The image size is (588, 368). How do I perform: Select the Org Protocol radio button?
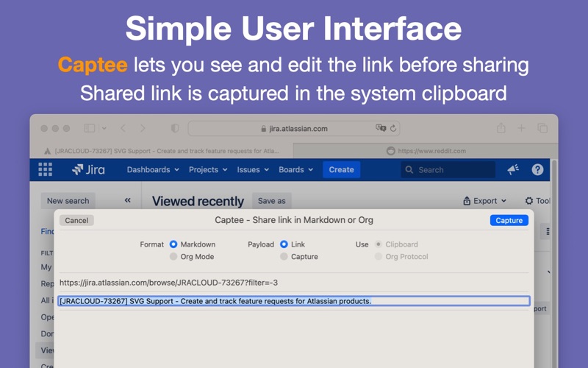pyautogui.click(x=379, y=256)
